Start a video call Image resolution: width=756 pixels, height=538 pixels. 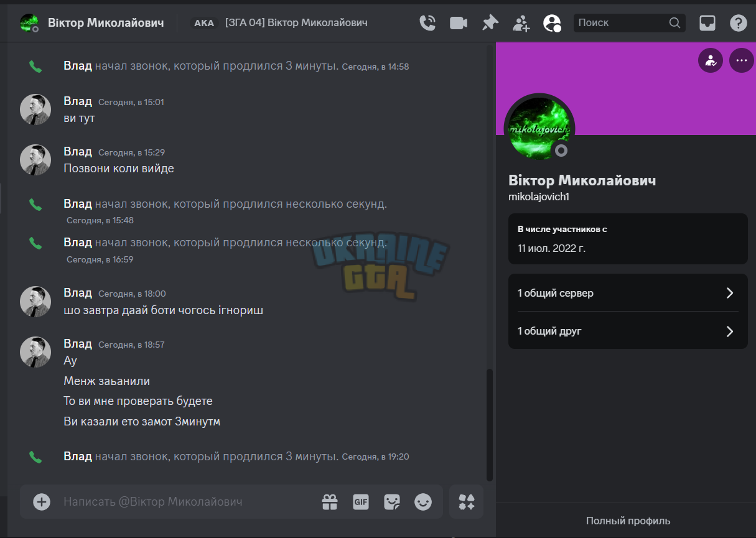pos(459,23)
